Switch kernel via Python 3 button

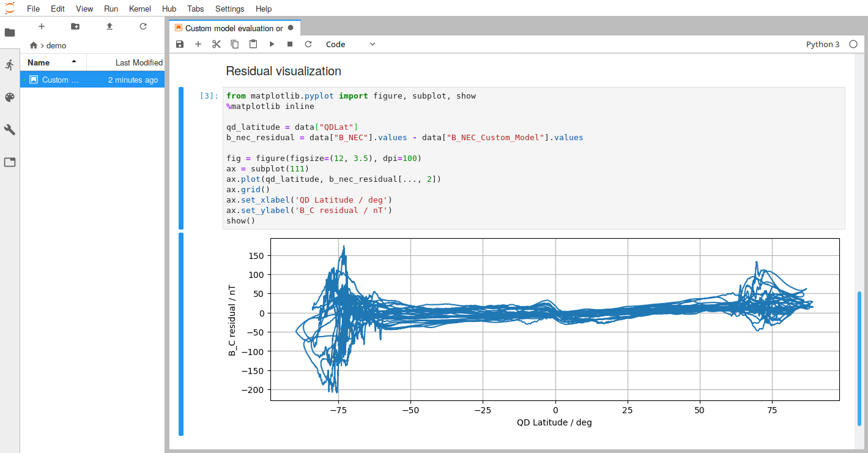tap(823, 44)
